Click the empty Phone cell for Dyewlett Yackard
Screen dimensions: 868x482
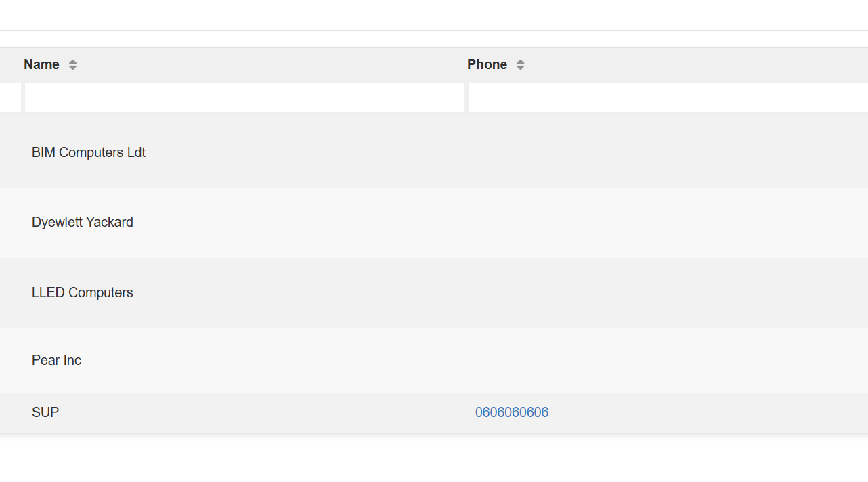click(x=668, y=222)
